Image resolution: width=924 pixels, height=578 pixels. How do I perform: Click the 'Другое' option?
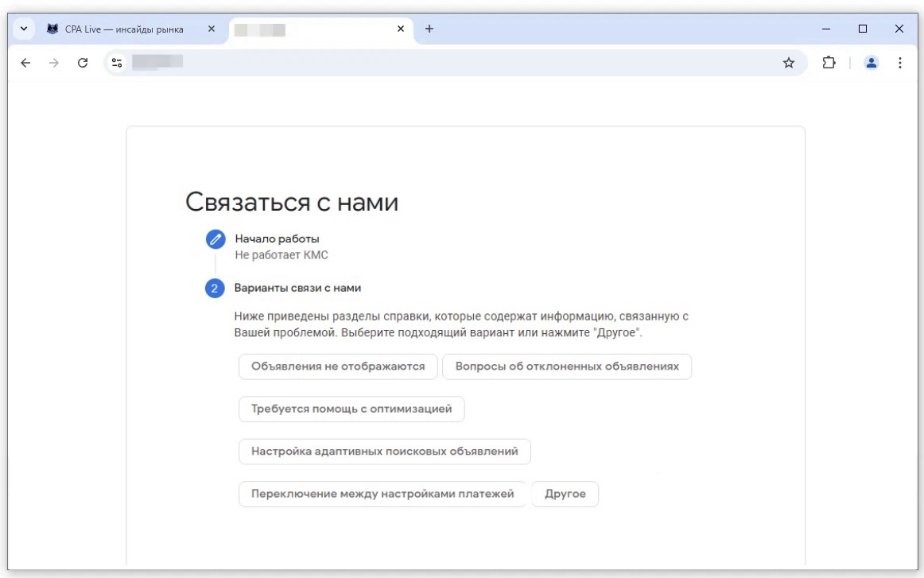pyautogui.click(x=565, y=494)
